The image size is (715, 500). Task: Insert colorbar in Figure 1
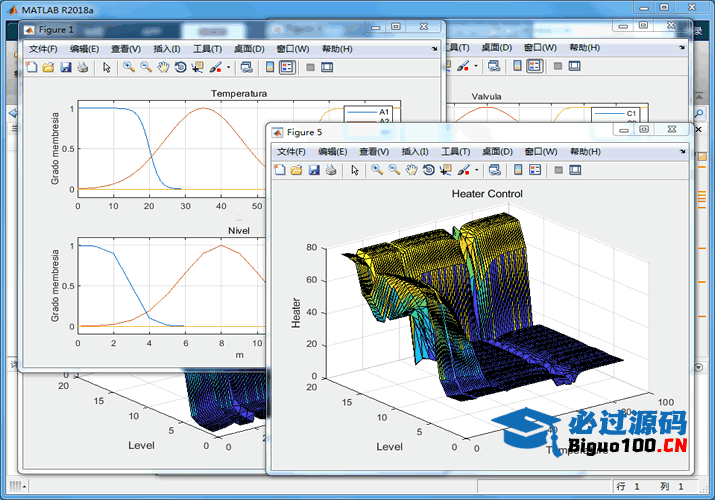point(270,67)
